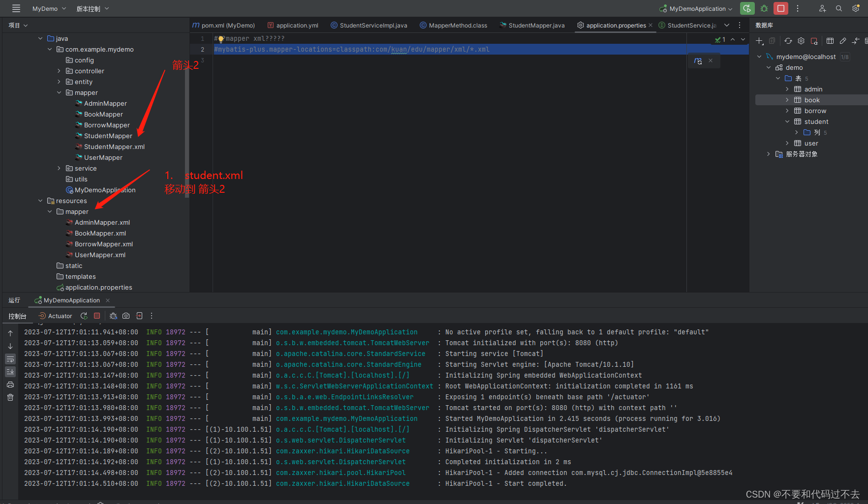
Task: Open data source properties gear in database panel
Action: 801,41
